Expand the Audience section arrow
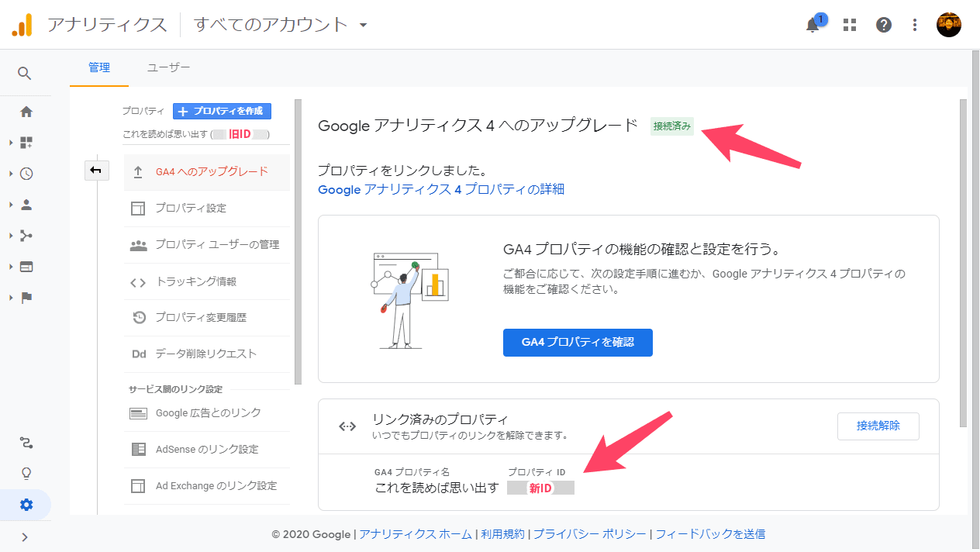This screenshot has height=552, width=980. coord(11,205)
